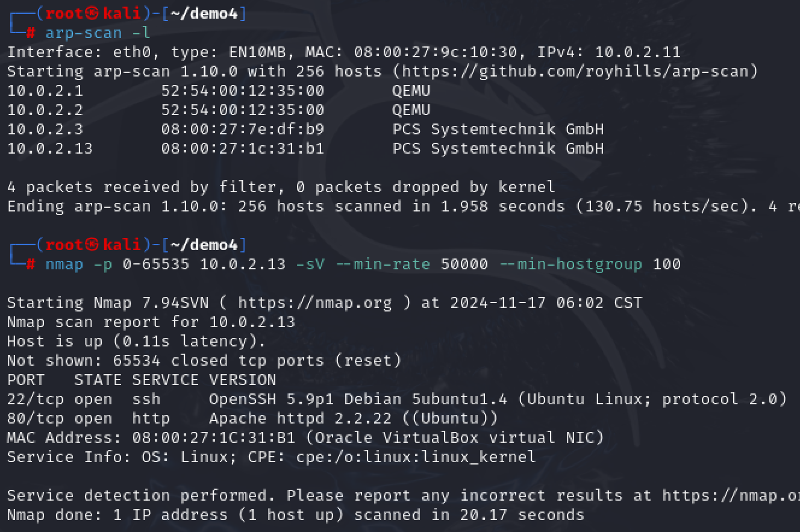Click the github.com/royhills/arp-scan URL
The width and height of the screenshot is (800, 532).
[577, 72]
